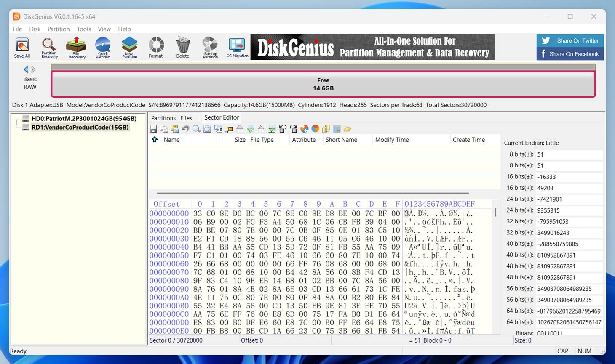Click the Partition Recovery toolbar icon

[x=49, y=48]
